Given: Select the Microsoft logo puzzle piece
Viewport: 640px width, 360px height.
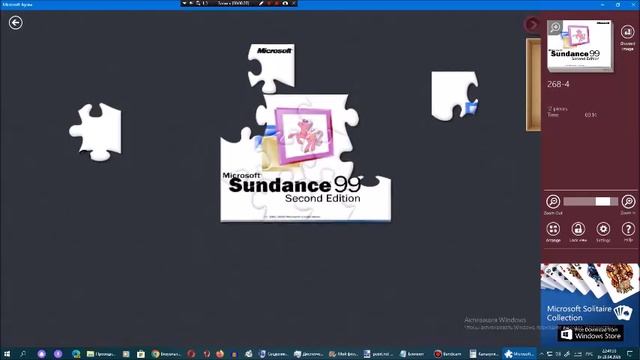Looking at the screenshot, I should click(271, 68).
